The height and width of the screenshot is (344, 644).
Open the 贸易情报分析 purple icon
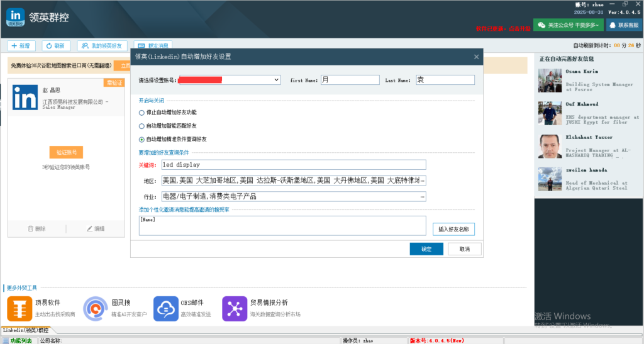click(x=235, y=308)
